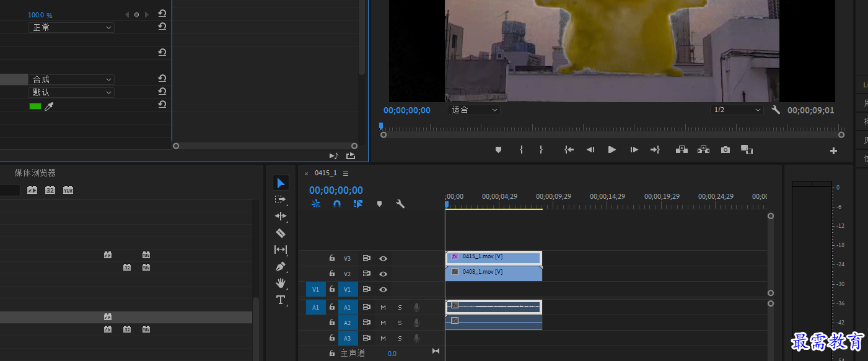Click the Extract button

click(x=703, y=150)
